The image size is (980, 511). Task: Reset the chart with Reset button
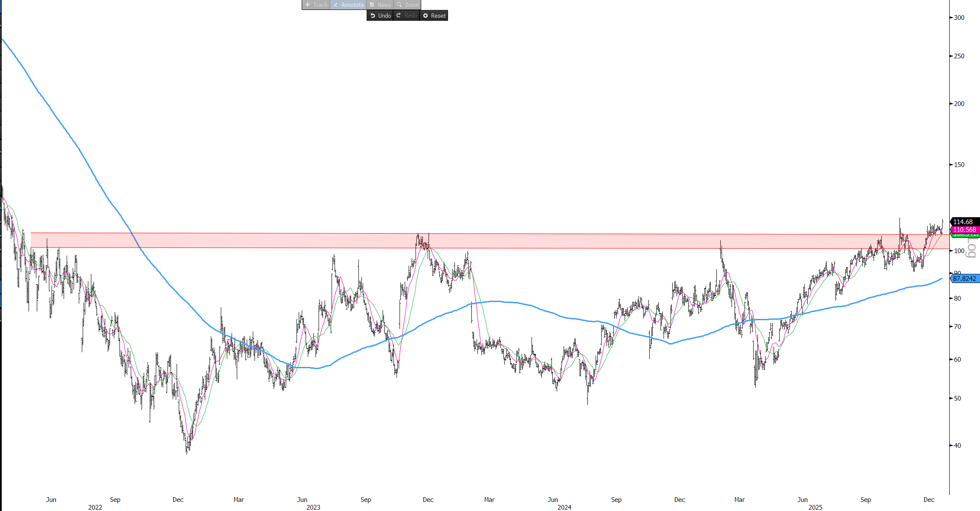click(x=434, y=16)
